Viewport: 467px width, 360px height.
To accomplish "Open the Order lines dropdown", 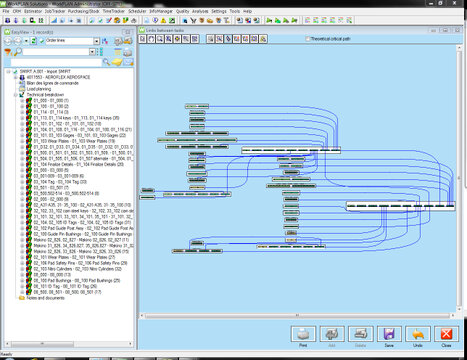I will [96, 41].
